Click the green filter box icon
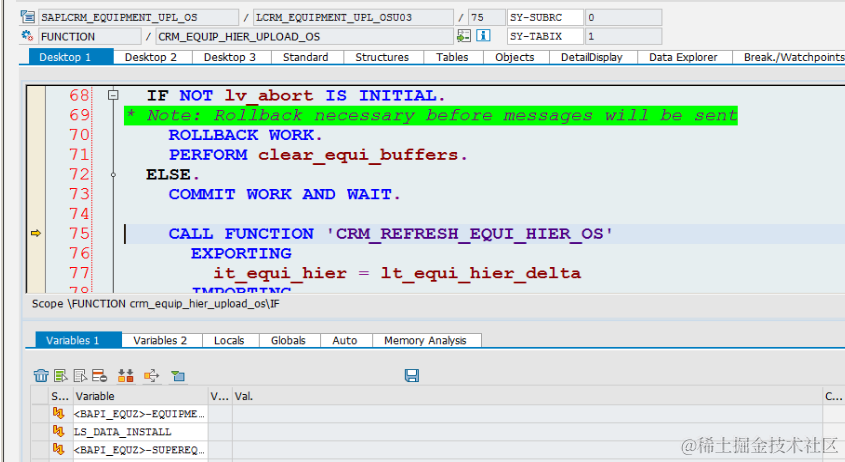 coord(177,376)
